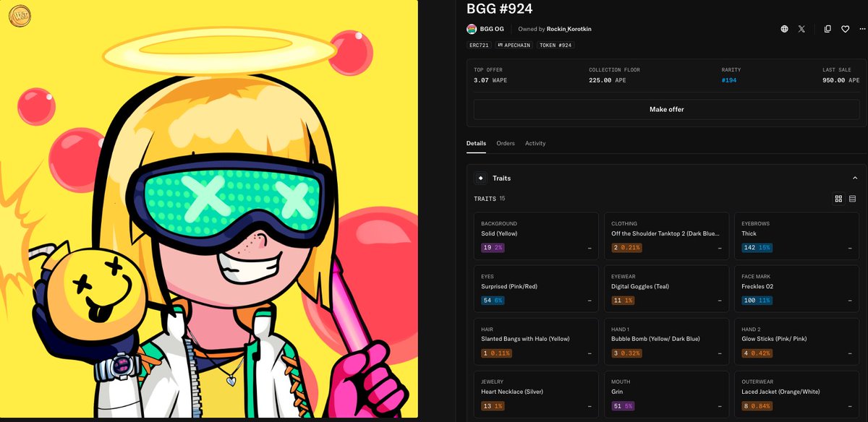
Task: Open the Eyes Surprised (Pink/Red) trait card
Action: click(x=536, y=288)
